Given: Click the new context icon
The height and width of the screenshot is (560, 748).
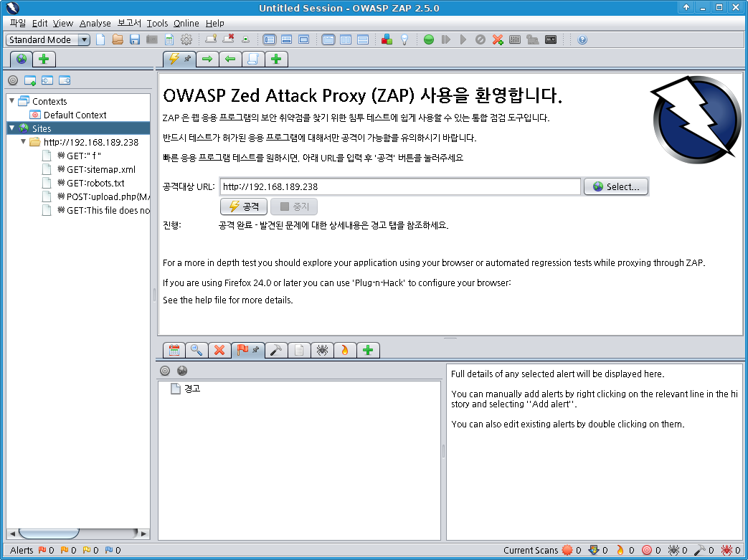Looking at the screenshot, I should click(x=30, y=80).
